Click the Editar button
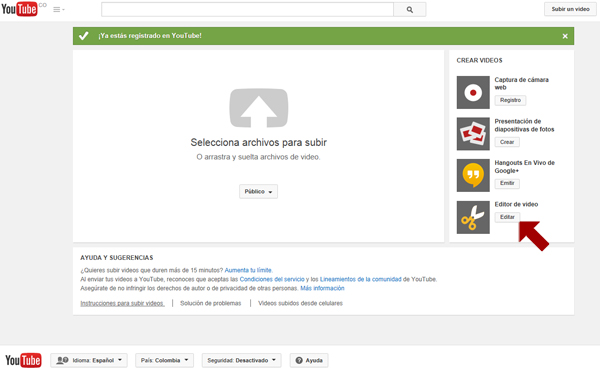The height and width of the screenshot is (375, 600). (507, 217)
